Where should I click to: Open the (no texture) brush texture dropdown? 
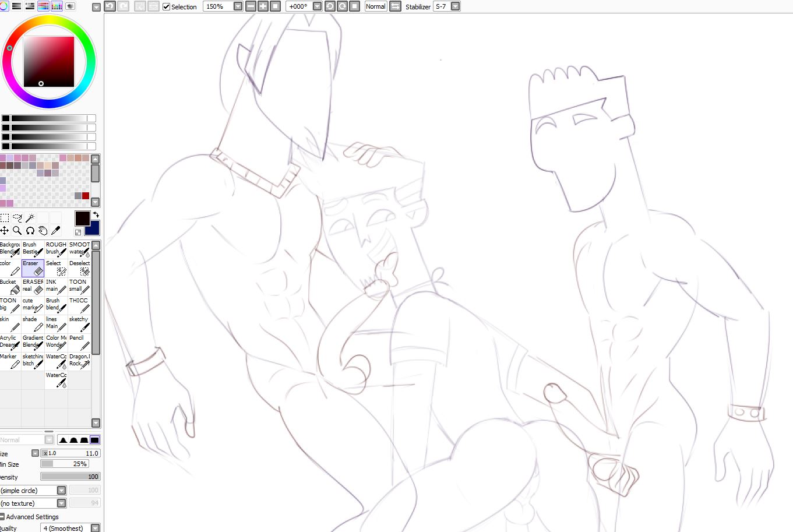(61, 503)
